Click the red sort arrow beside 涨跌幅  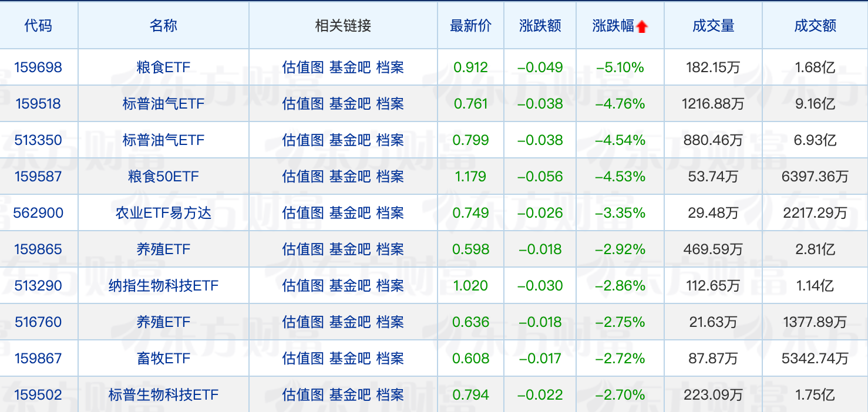[641, 26]
